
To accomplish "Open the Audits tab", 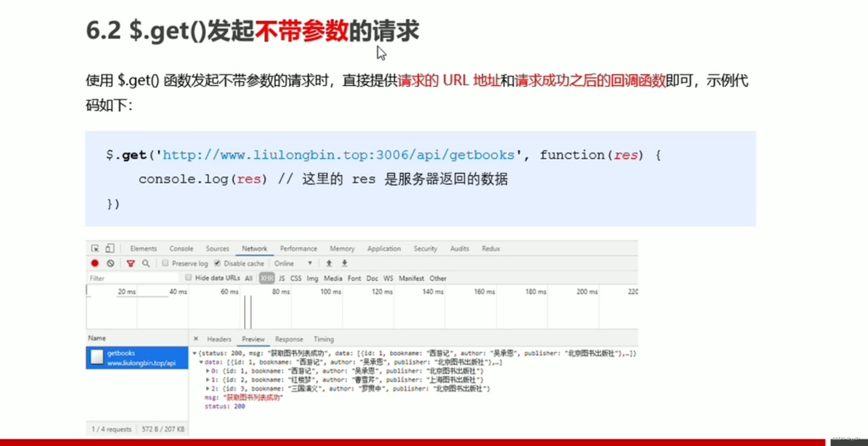I will (x=460, y=248).
